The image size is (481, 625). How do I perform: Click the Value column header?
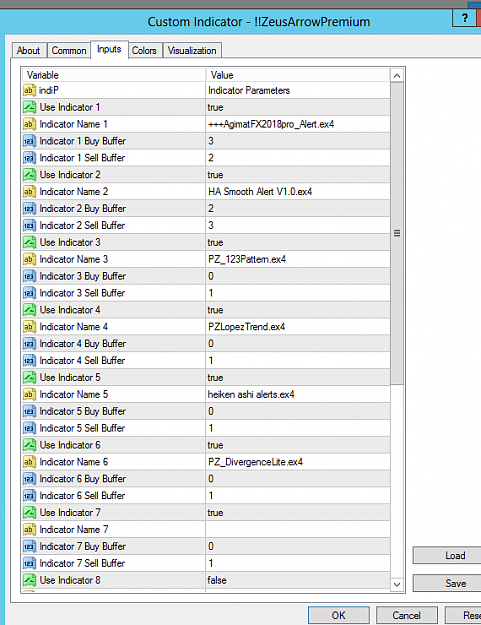(x=298, y=75)
